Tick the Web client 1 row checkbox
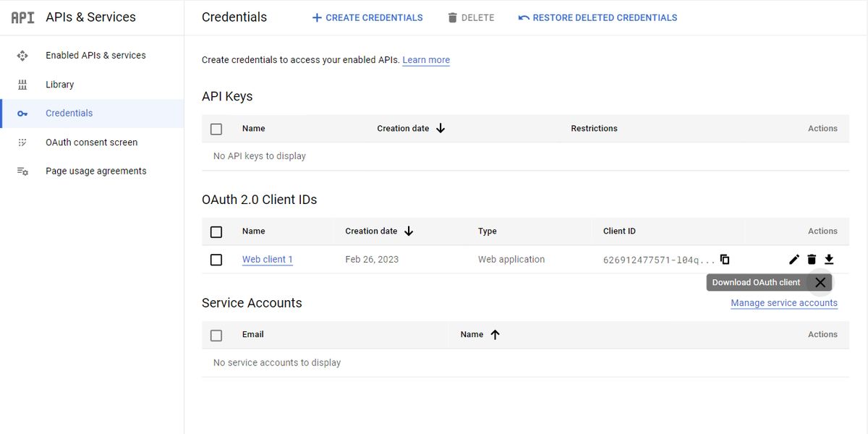 point(216,260)
